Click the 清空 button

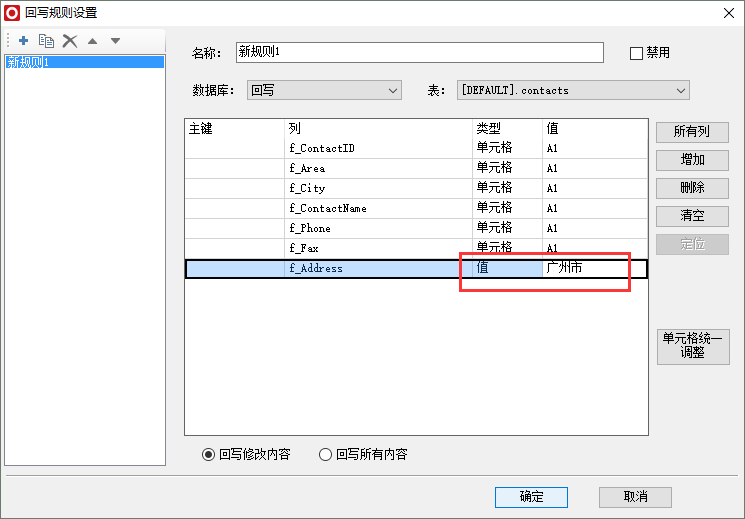tap(692, 216)
